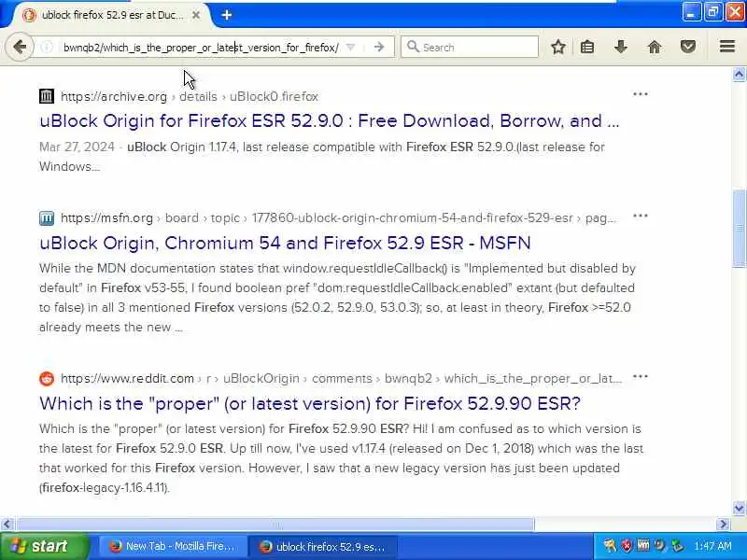Image resolution: width=747 pixels, height=560 pixels.
Task: Click the vm tray icon
Action: coord(643,545)
